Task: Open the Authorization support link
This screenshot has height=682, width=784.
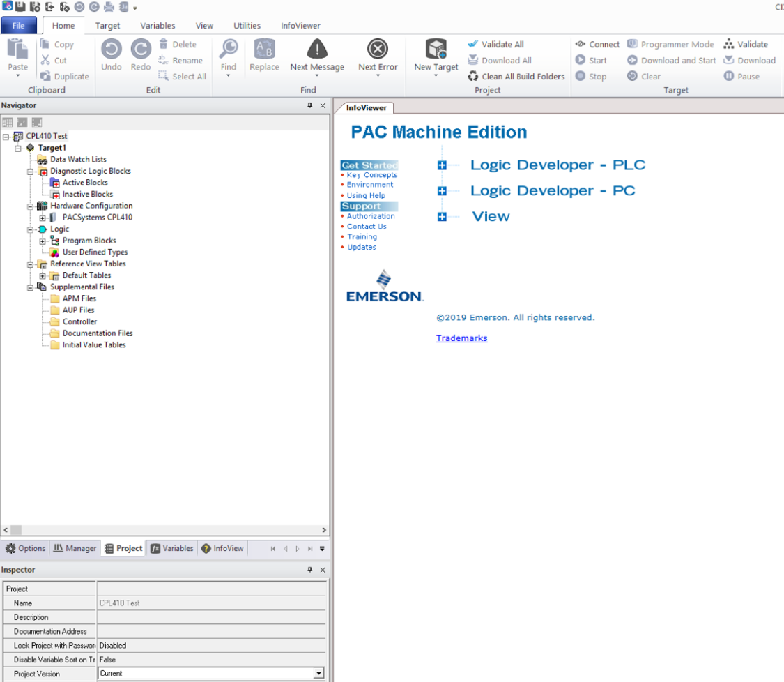Action: [x=371, y=216]
